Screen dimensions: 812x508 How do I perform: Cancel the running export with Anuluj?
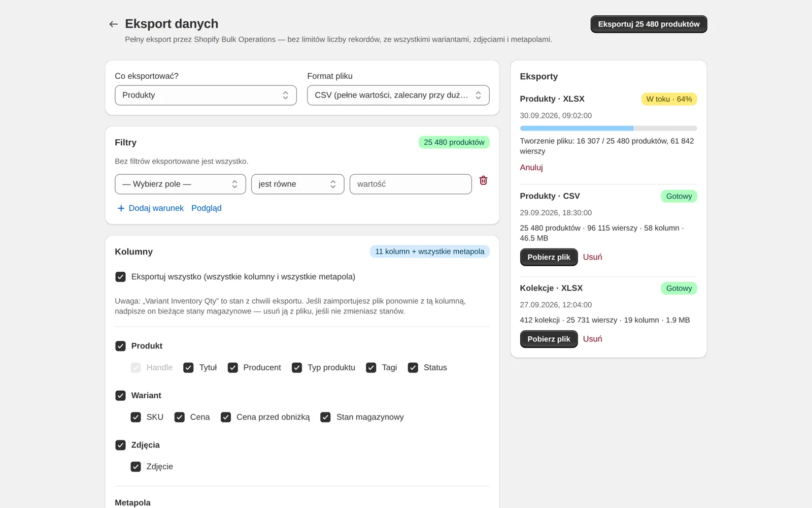coord(531,168)
